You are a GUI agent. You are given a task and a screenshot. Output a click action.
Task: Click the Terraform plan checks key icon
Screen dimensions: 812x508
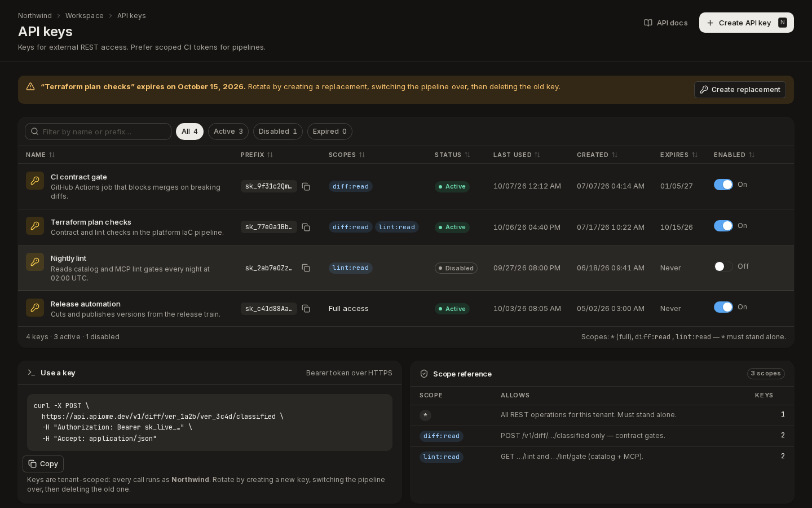point(35,226)
